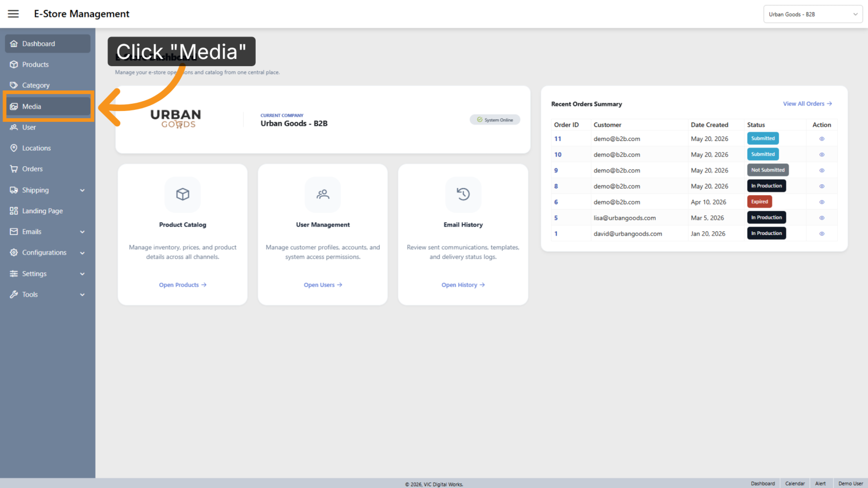
Task: Open Locations in the sidebar
Action: pyautogui.click(x=48, y=148)
